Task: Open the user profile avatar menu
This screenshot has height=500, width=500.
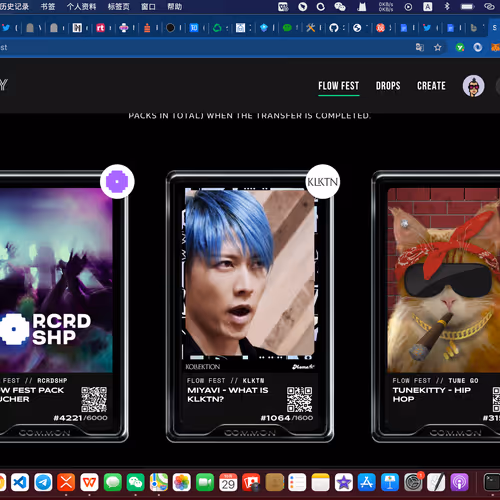Action: coord(473,86)
